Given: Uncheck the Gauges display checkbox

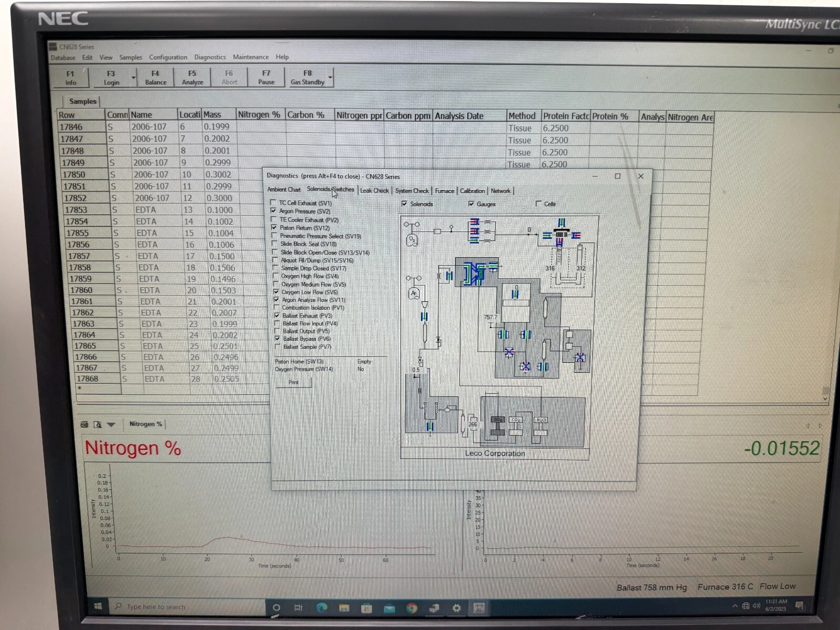Looking at the screenshot, I should click(471, 204).
